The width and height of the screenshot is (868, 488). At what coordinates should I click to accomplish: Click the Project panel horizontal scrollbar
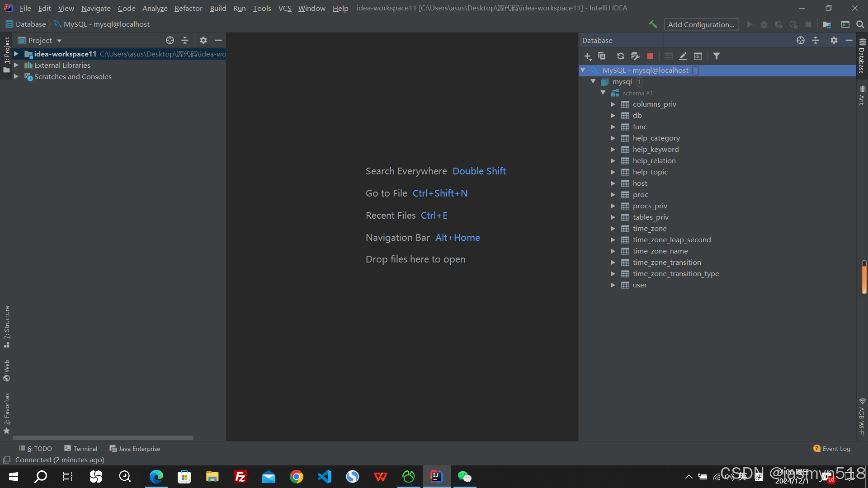click(103, 438)
